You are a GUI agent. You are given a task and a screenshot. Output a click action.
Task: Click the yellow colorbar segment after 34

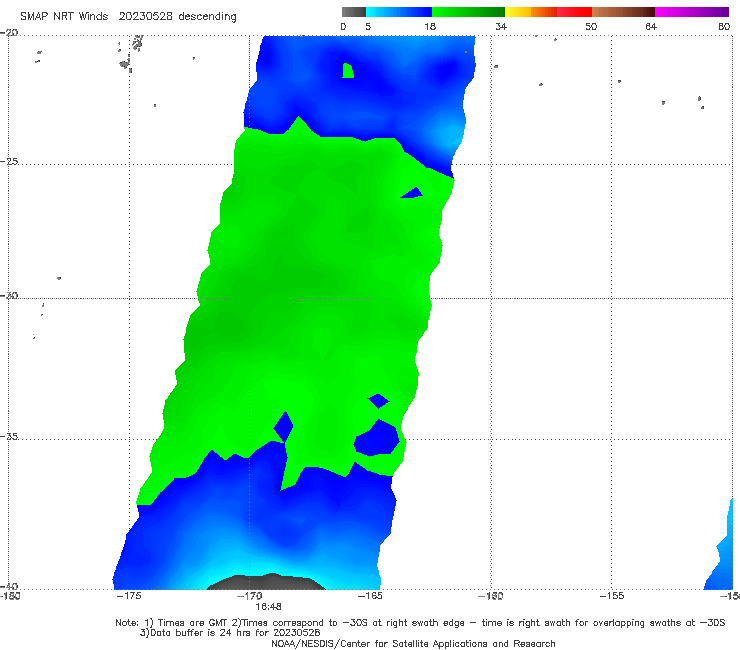(518, 12)
